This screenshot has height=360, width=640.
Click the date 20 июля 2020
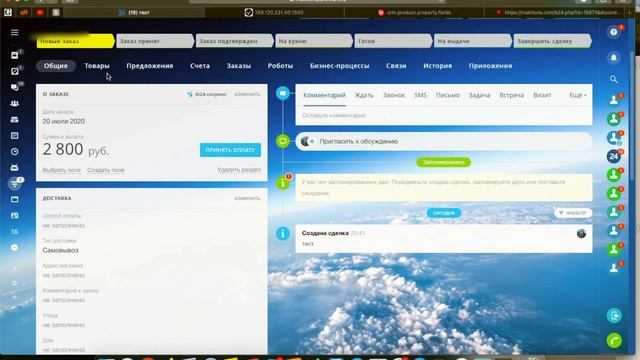point(64,121)
